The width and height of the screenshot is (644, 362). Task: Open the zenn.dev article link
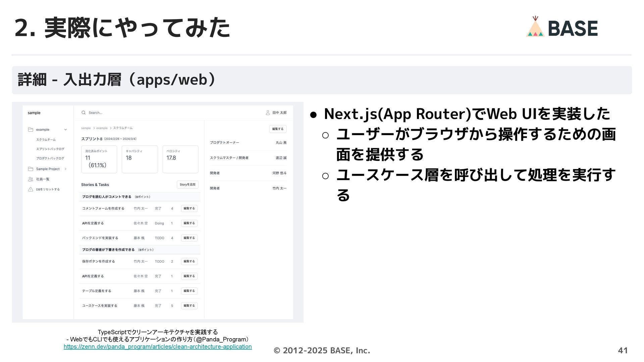click(158, 347)
